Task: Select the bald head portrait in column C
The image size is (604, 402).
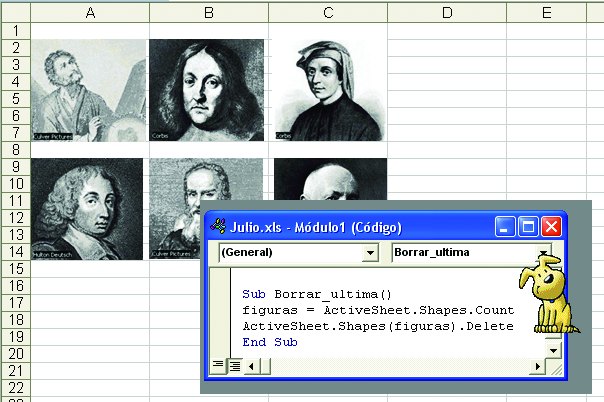Action: click(331, 179)
